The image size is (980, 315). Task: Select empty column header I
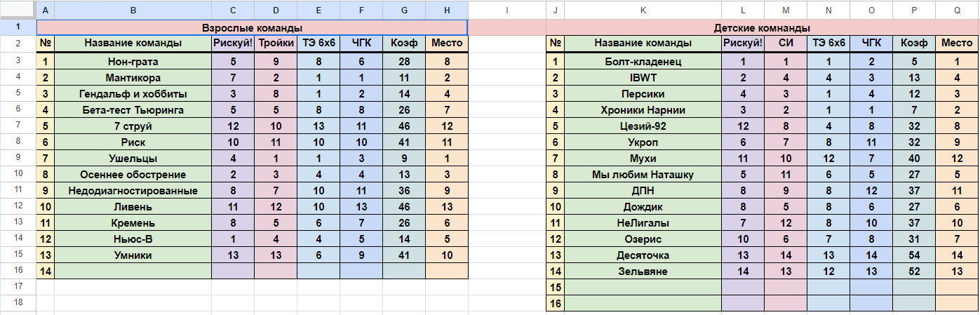pos(506,11)
